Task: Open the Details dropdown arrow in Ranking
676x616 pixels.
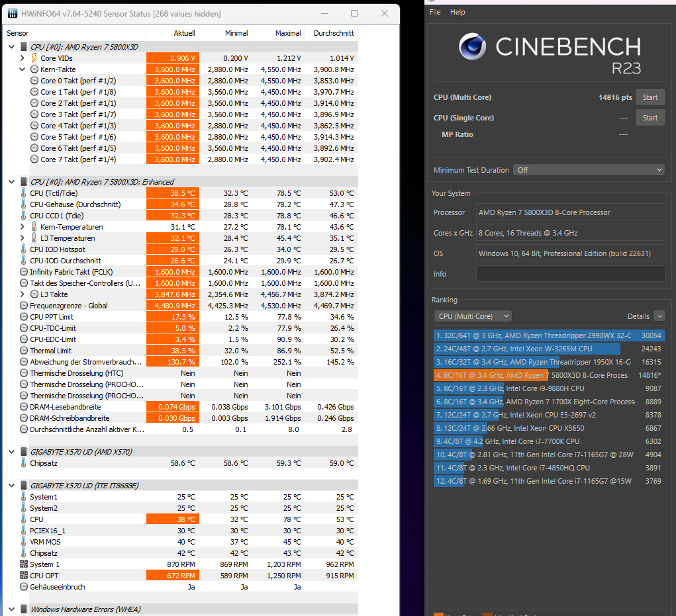Action: coord(659,316)
